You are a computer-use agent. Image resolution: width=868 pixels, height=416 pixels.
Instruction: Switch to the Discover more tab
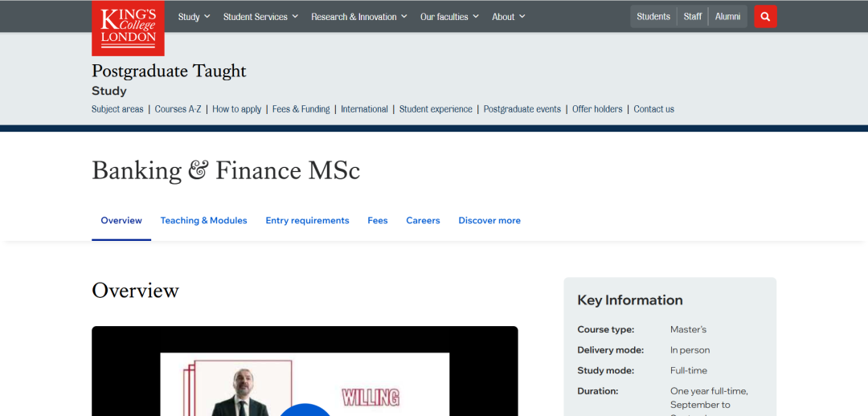pos(489,220)
